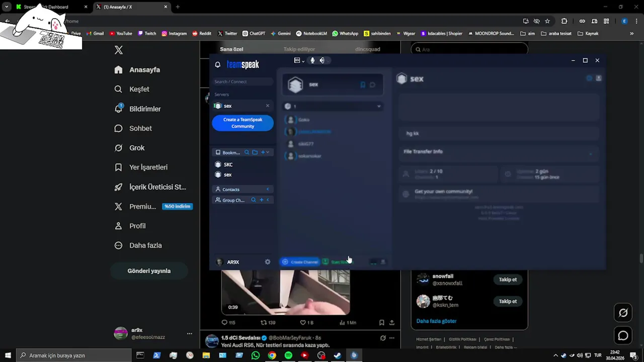
Task: Close the sex server tab under Servers
Action: [268, 106]
